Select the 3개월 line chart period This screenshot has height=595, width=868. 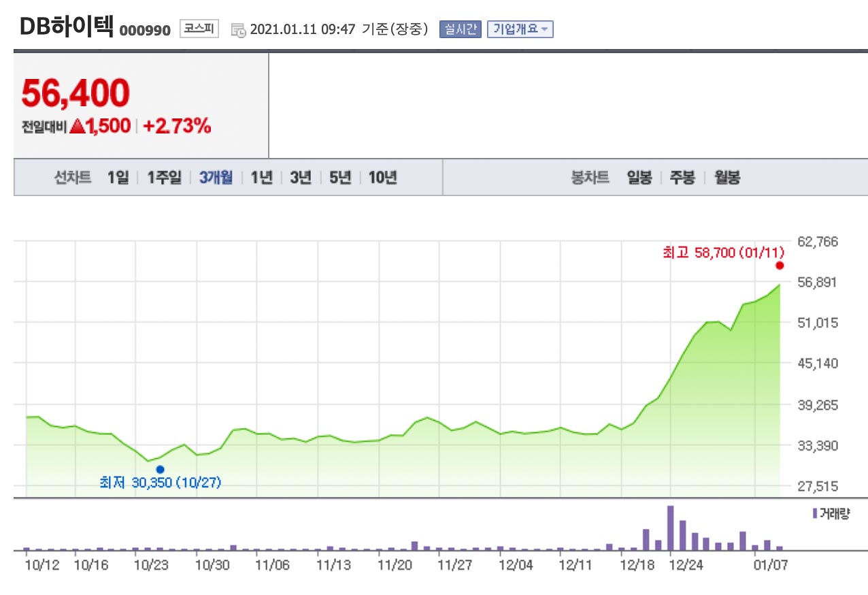pyautogui.click(x=216, y=178)
